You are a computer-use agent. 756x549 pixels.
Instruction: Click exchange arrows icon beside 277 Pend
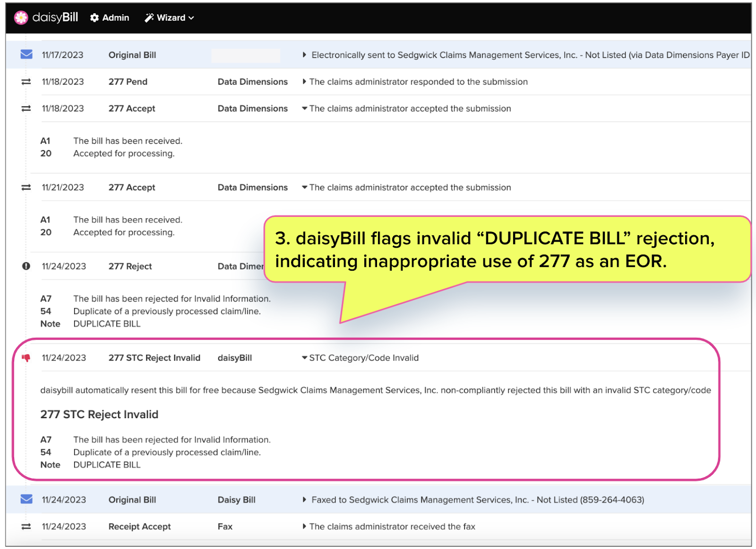coord(26,82)
